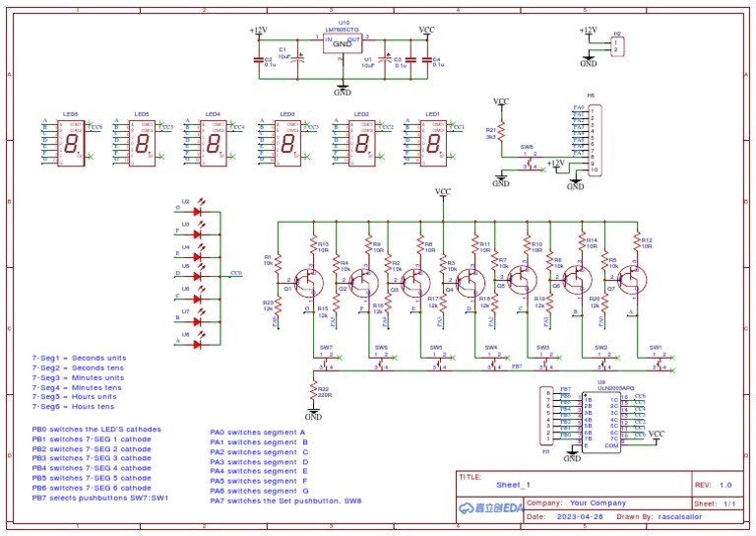Click the +12V label beside capacitor C2
The image size is (756, 536).
tap(259, 30)
